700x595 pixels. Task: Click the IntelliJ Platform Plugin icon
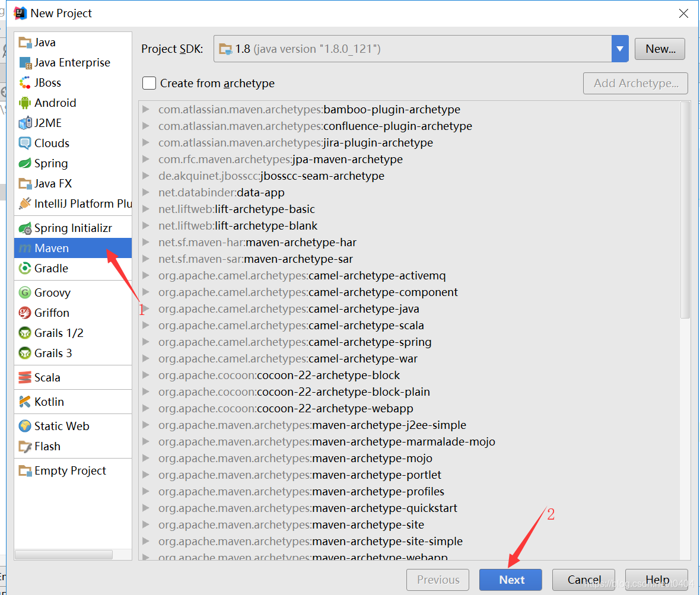[x=25, y=203]
